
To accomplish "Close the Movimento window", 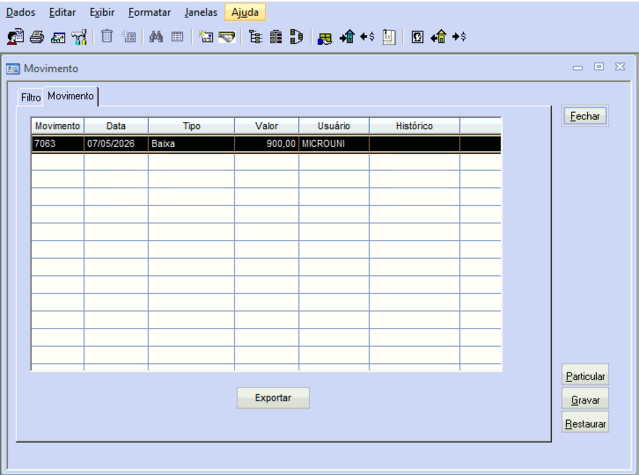I will [620, 66].
